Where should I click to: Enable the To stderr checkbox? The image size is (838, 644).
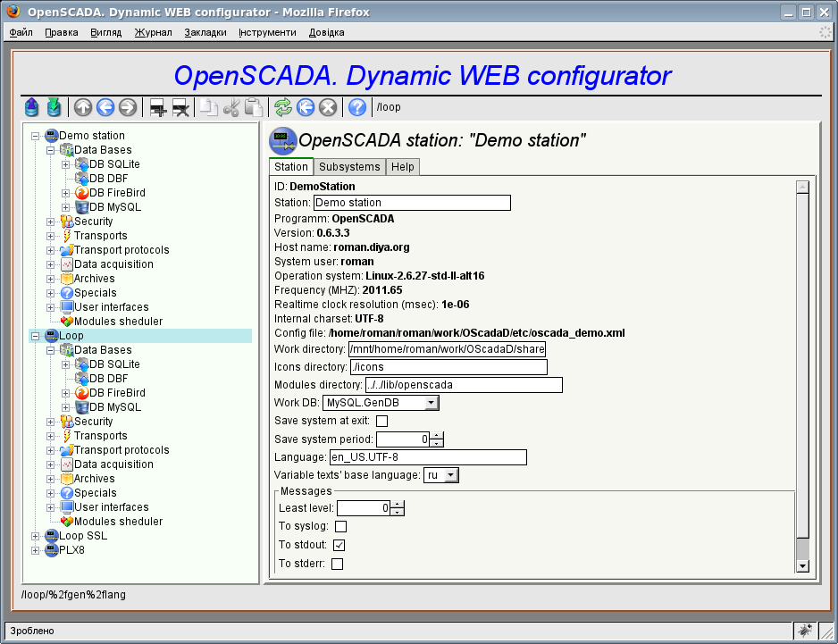point(337,564)
